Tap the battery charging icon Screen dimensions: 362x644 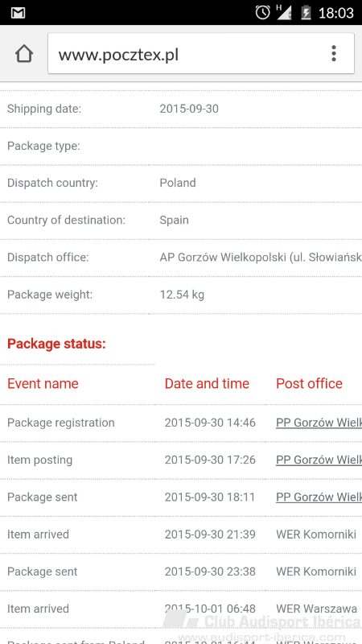(306, 12)
